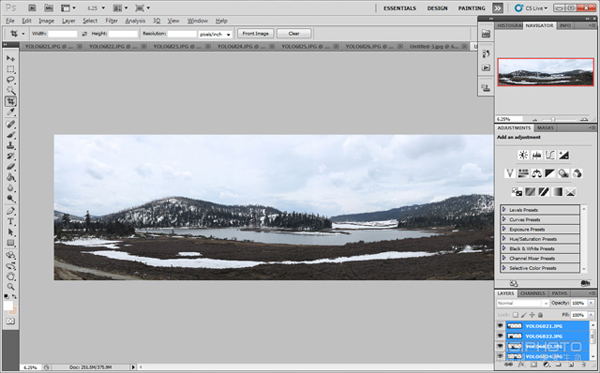Toggle visibility of YOLO6822.JPG layer

500,336
